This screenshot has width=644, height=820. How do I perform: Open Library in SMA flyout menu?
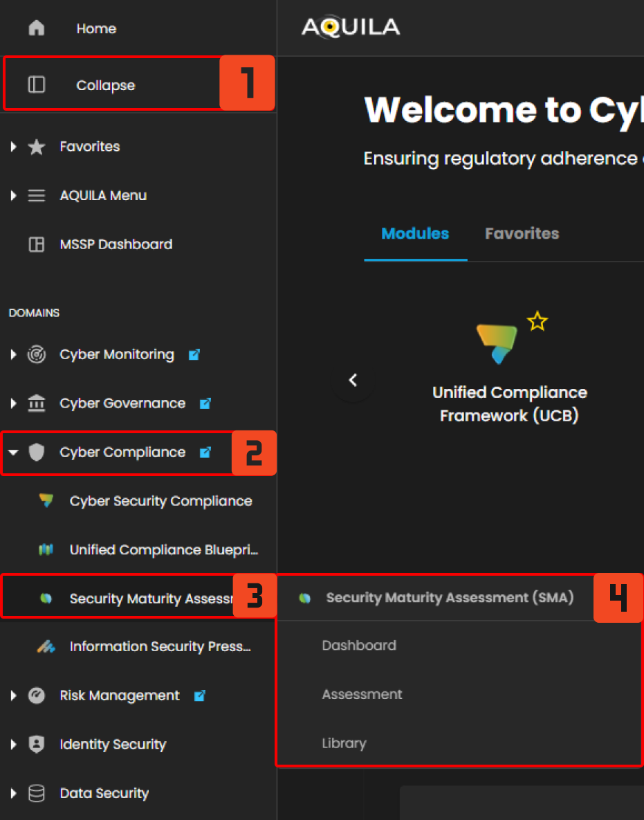pos(344,743)
